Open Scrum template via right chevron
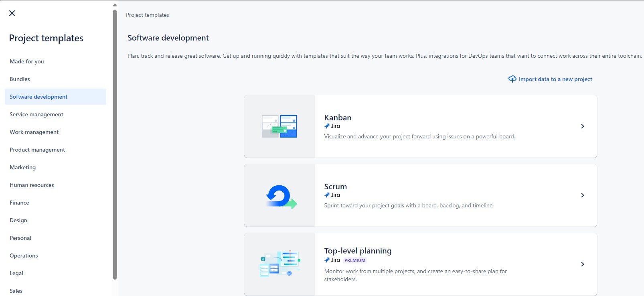644x296 pixels. 582,195
